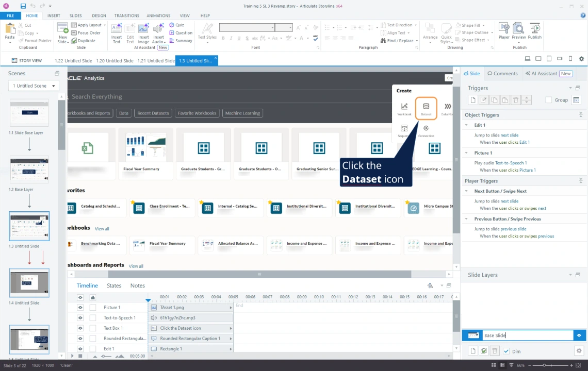Open the 1 Untitled Scene dropdown
Screen dimensions: 588x371
34,86
